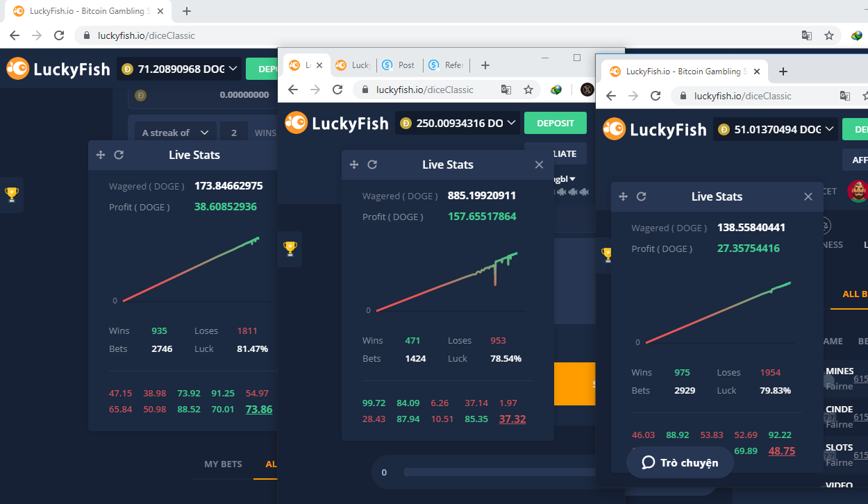
Task: Bookmark the page with the star in left window
Action: [x=829, y=35]
